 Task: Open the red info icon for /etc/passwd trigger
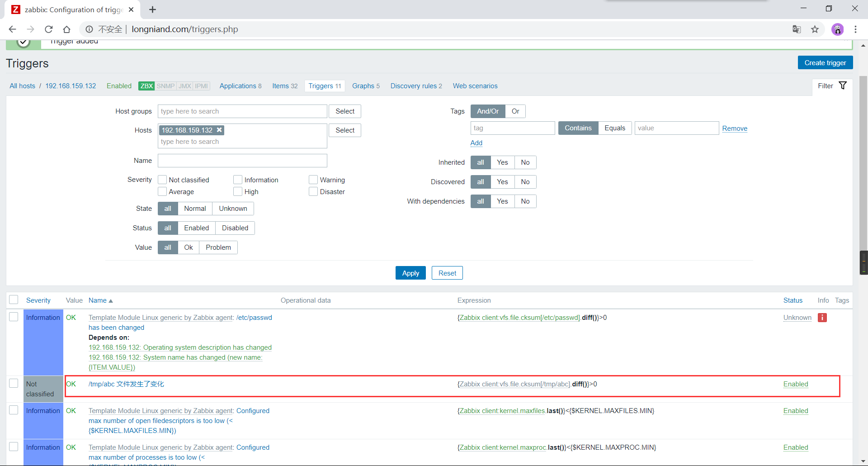(822, 318)
